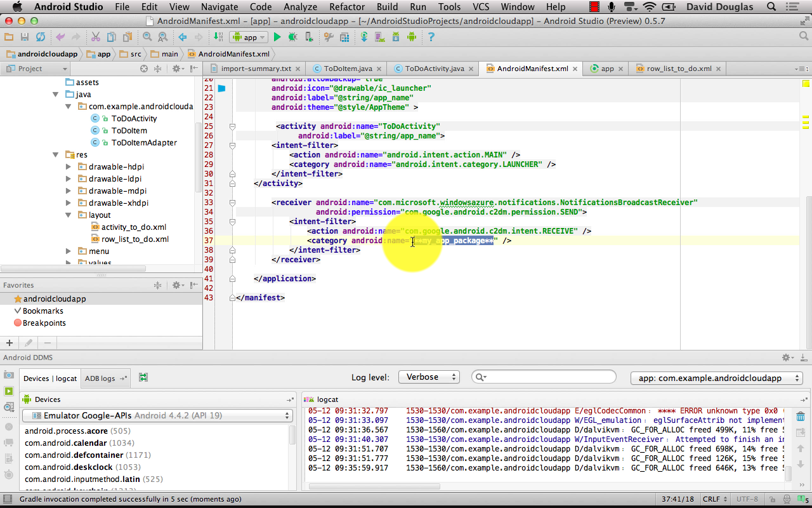Switch to the import-summary.txt tab
The width and height of the screenshot is (812, 508).
[x=256, y=69]
